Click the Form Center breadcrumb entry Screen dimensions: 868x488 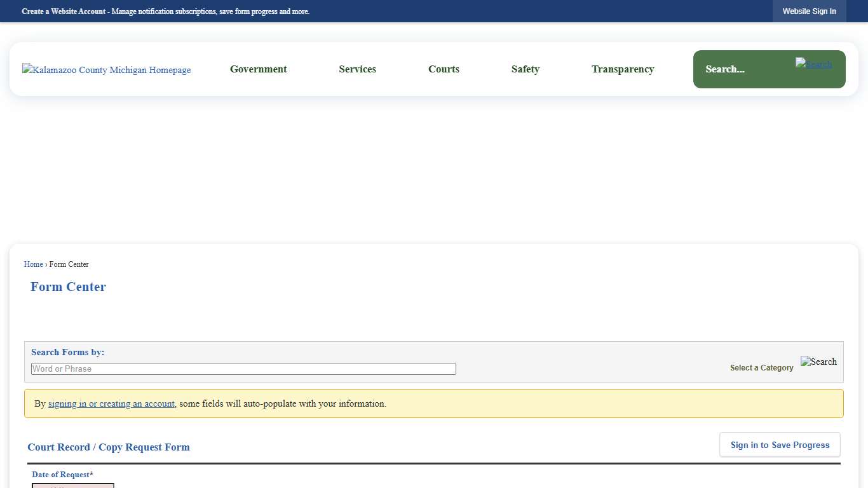coord(69,264)
